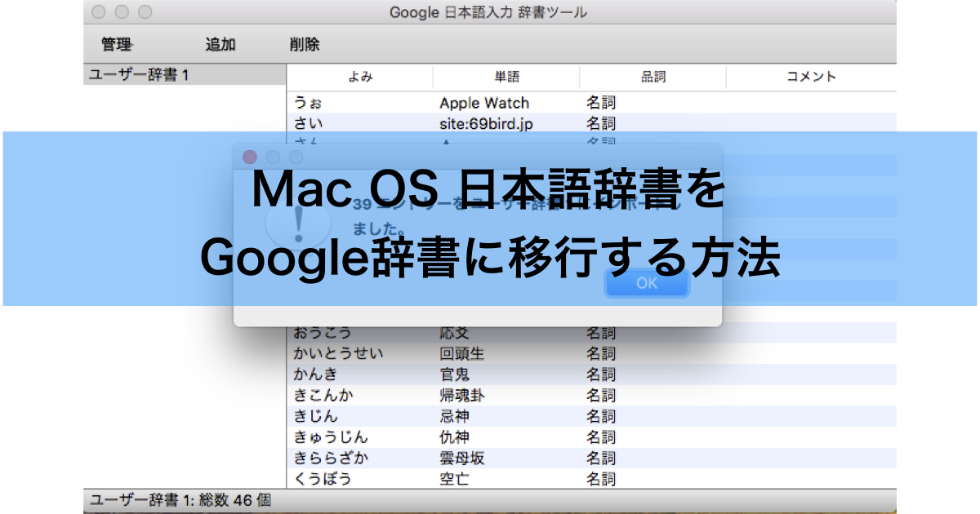Select the site:69bird.jp entry row
The width and height of the screenshot is (980, 514).
pyautogui.click(x=592, y=124)
